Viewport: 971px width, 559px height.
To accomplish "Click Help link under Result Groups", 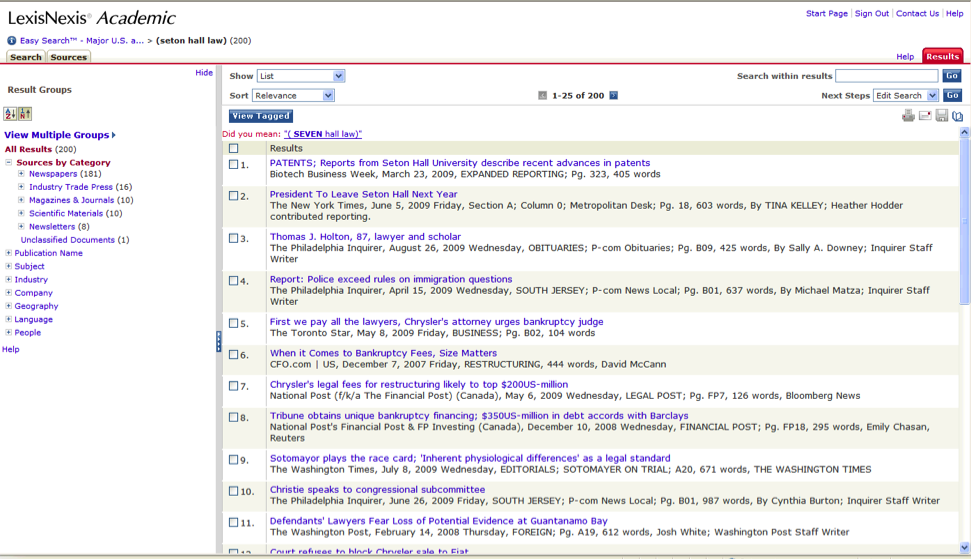I will click(x=11, y=349).
